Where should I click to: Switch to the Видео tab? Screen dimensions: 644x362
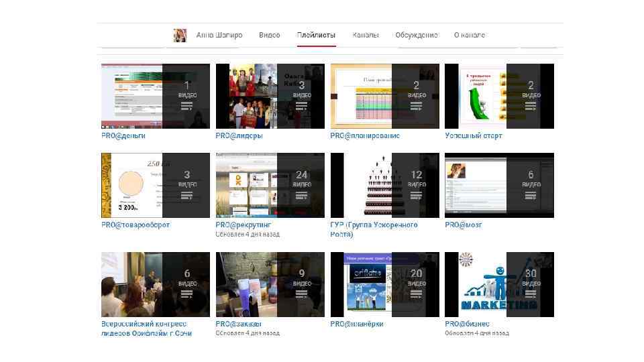[x=270, y=36]
